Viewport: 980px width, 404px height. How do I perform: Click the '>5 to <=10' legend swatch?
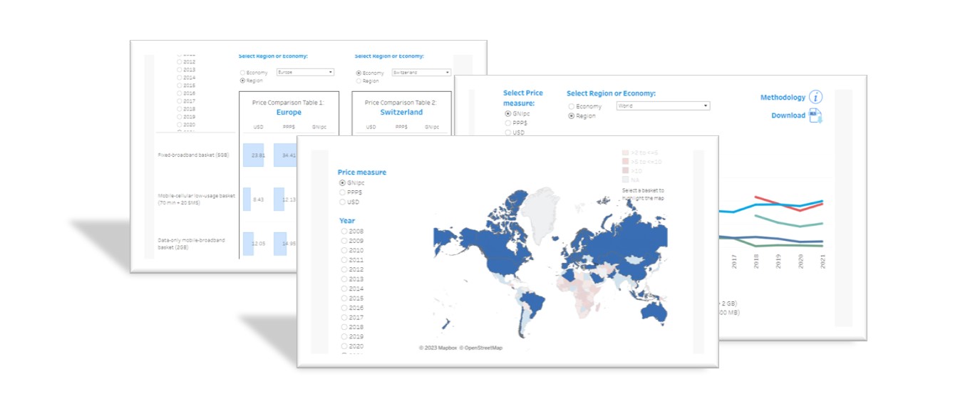click(x=625, y=162)
